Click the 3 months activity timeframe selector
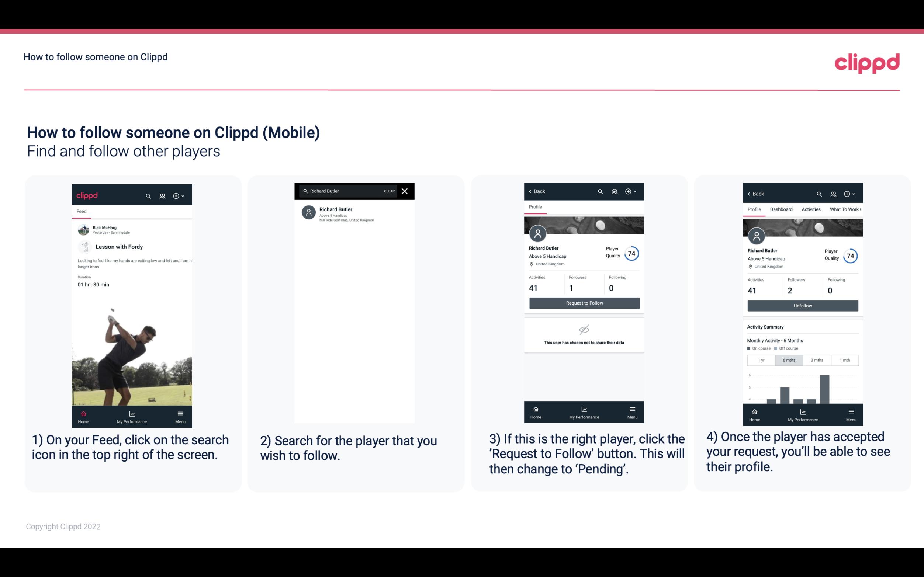 pyautogui.click(x=816, y=359)
